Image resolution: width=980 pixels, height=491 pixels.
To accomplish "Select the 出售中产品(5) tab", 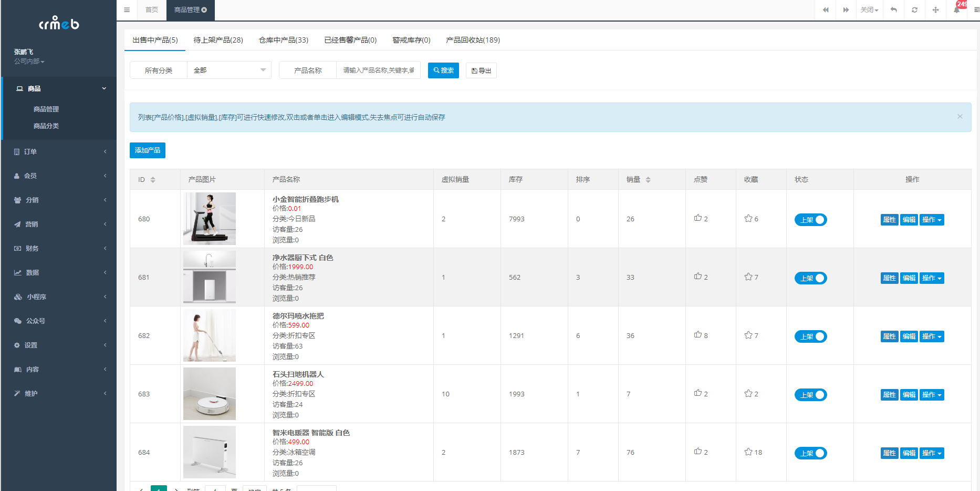I will (155, 40).
